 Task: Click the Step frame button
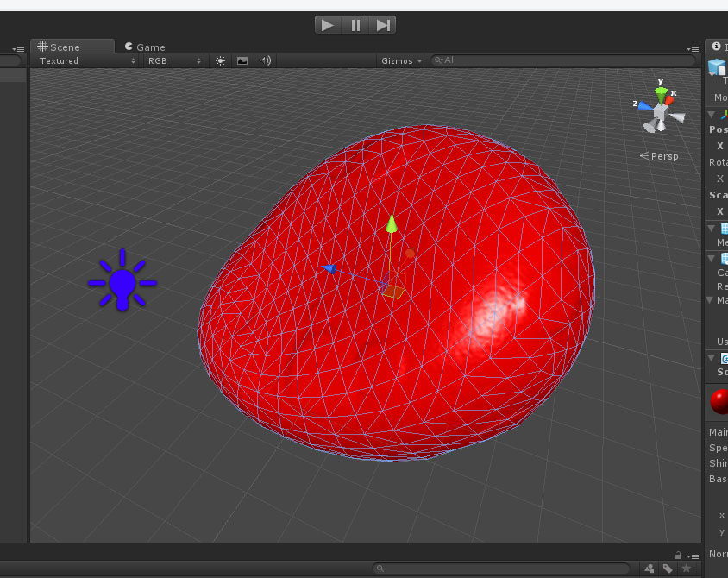click(383, 25)
